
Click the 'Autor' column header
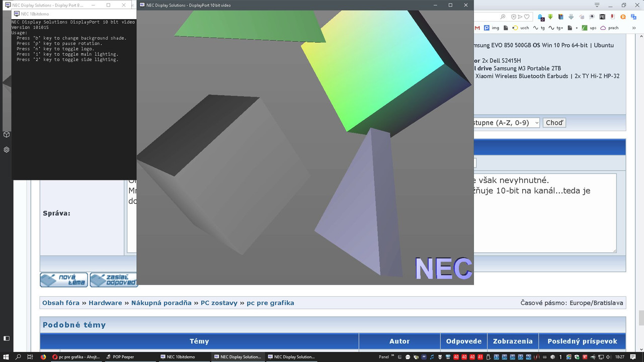pos(399,341)
